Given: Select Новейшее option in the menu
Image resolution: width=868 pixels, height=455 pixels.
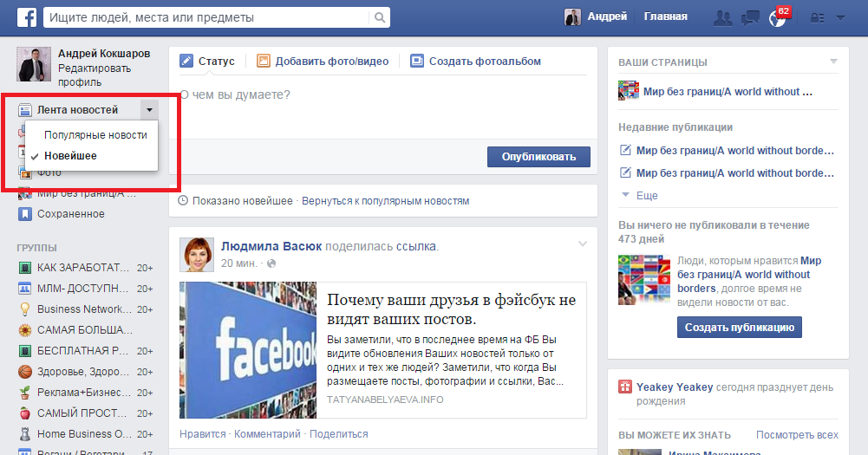Looking at the screenshot, I should point(70,156).
